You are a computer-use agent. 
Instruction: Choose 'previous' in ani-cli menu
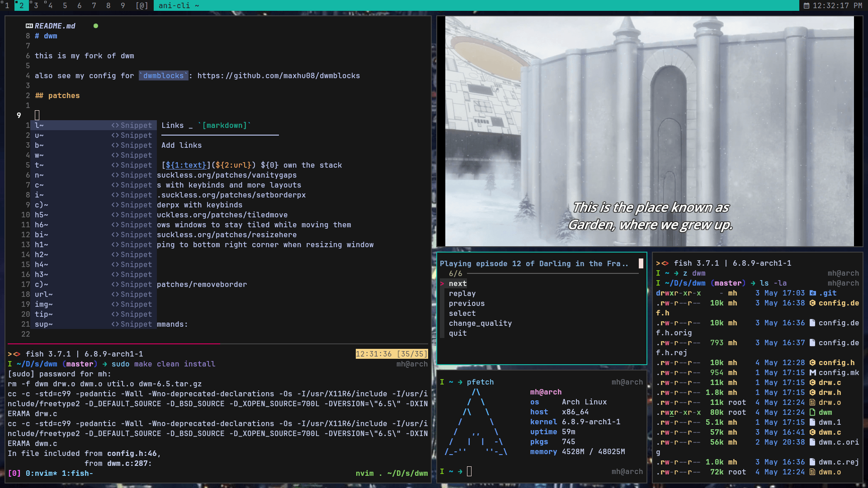(x=467, y=303)
